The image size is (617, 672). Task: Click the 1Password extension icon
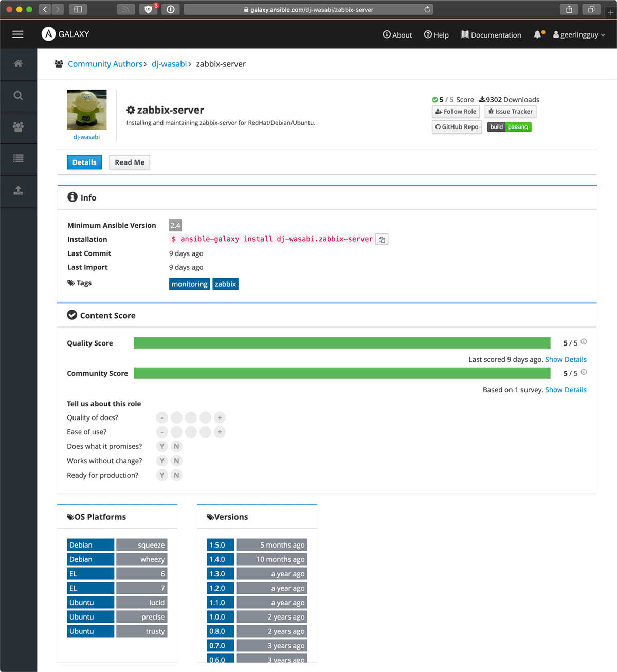171,9
